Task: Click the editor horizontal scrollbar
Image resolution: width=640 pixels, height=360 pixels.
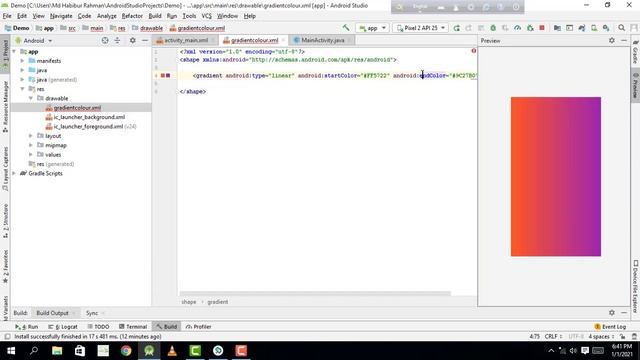Action: 315,293
